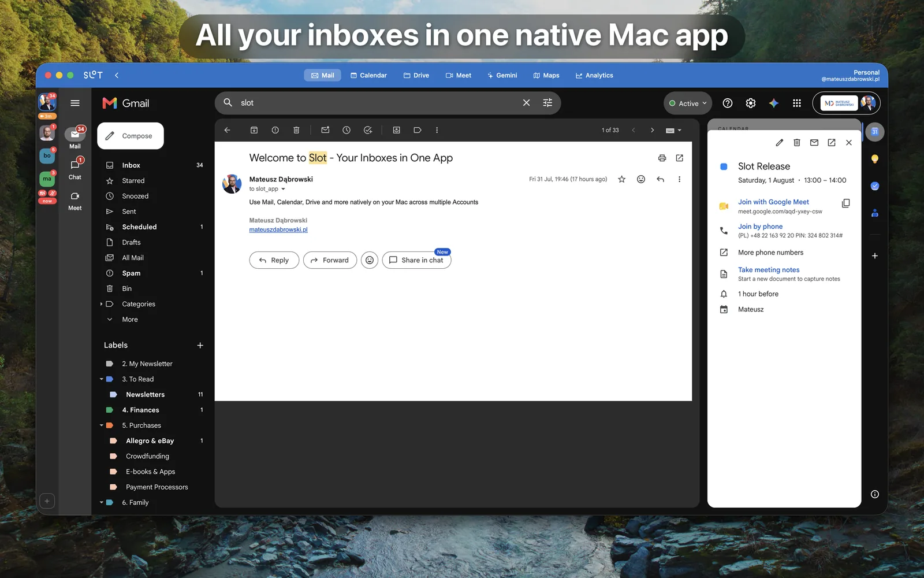Viewport: 924px width, 578px height.
Task: Archive the open email
Action: point(254,130)
